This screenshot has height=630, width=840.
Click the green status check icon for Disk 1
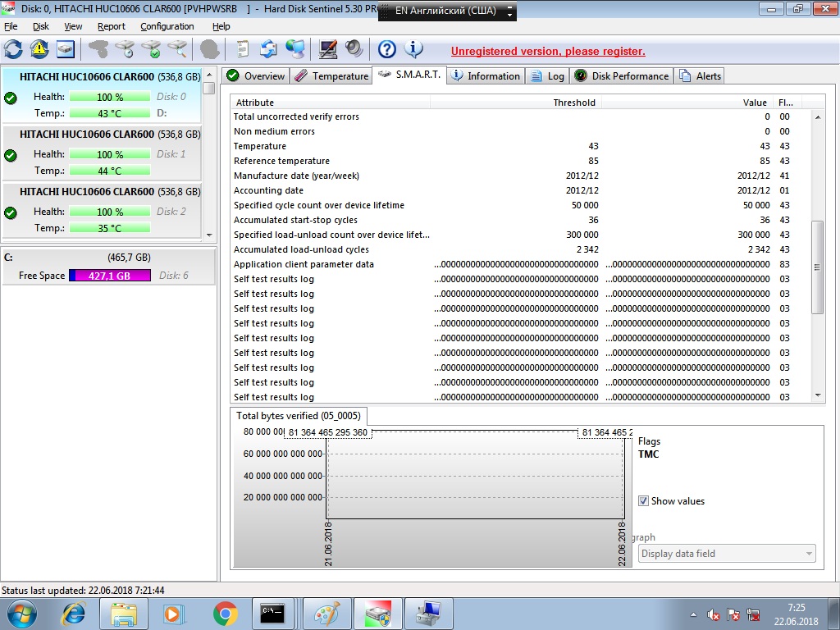click(x=10, y=155)
